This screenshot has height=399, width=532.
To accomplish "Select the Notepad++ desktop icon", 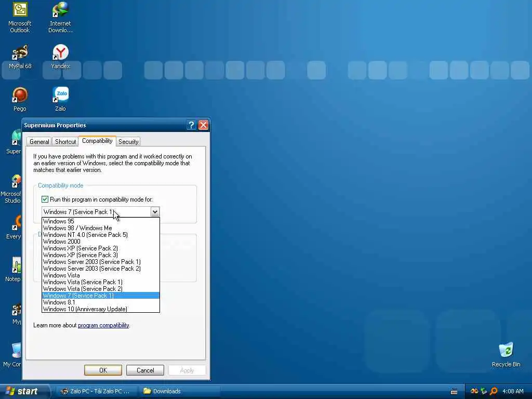I will pyautogui.click(x=14, y=270).
